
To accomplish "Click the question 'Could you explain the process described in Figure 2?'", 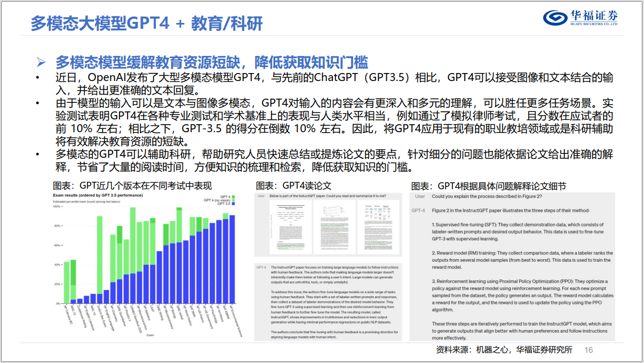I will [487, 197].
